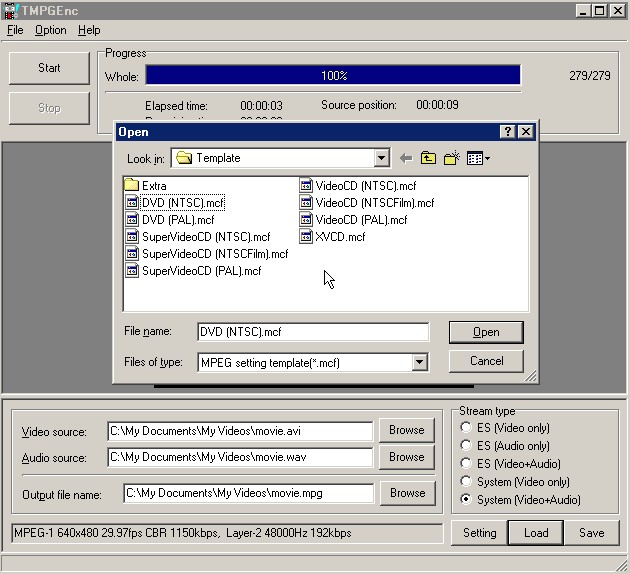Click the Video source path field
The image size is (630, 574).
(240, 431)
